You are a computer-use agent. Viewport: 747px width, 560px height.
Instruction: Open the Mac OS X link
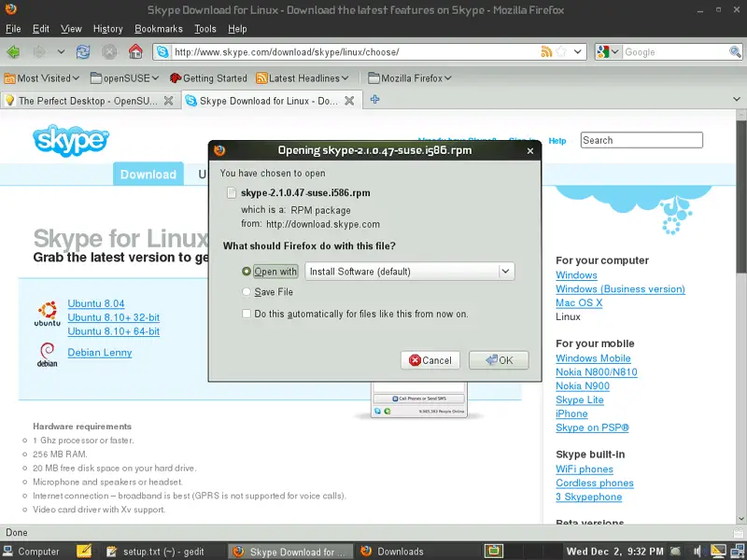pyautogui.click(x=579, y=302)
